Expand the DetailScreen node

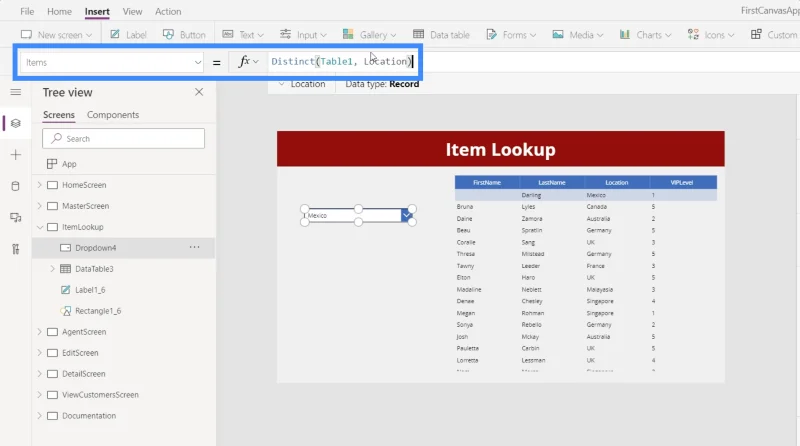(x=40, y=374)
